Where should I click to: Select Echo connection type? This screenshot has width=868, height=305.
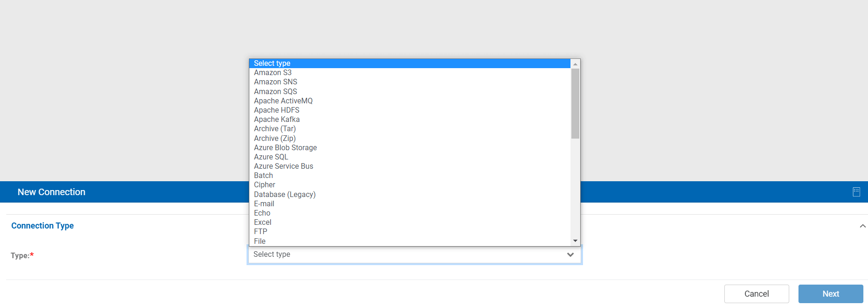pos(410,213)
